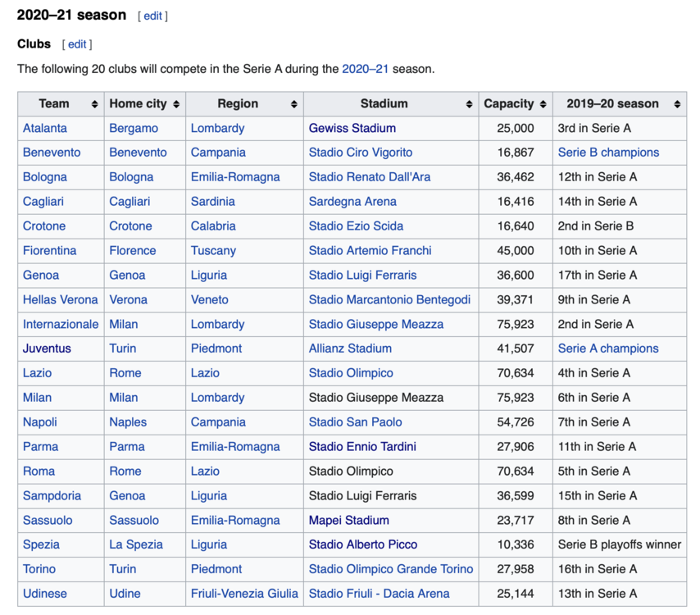Edit the Clubs subsection
The image size is (700, 615).
pyautogui.click(x=77, y=44)
